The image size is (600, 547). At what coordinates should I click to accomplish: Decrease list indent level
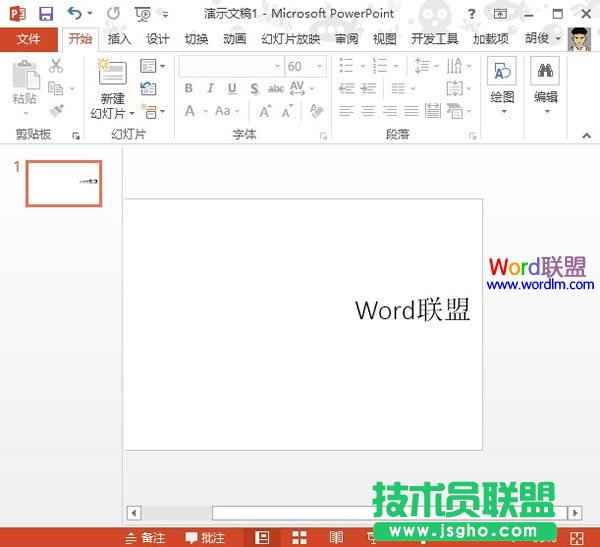[347, 88]
